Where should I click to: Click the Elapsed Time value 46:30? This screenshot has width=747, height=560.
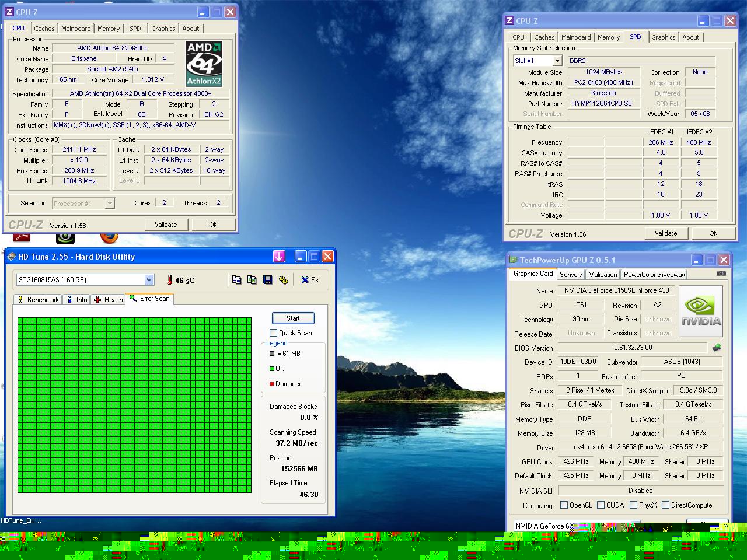[x=309, y=495]
